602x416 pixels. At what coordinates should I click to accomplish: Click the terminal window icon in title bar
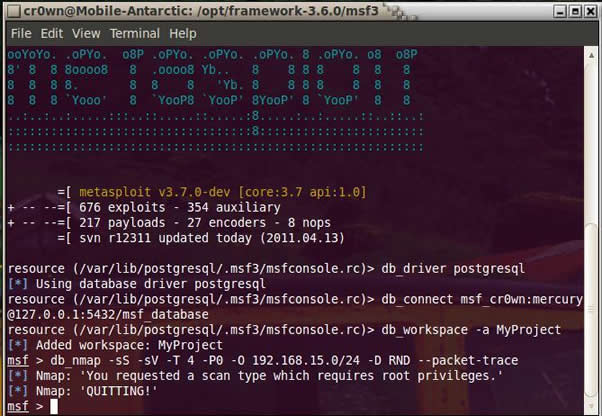pos(14,12)
